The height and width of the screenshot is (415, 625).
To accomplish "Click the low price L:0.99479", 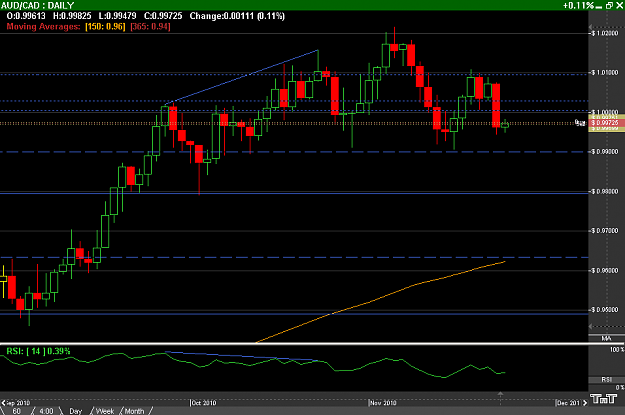I will [x=117, y=16].
